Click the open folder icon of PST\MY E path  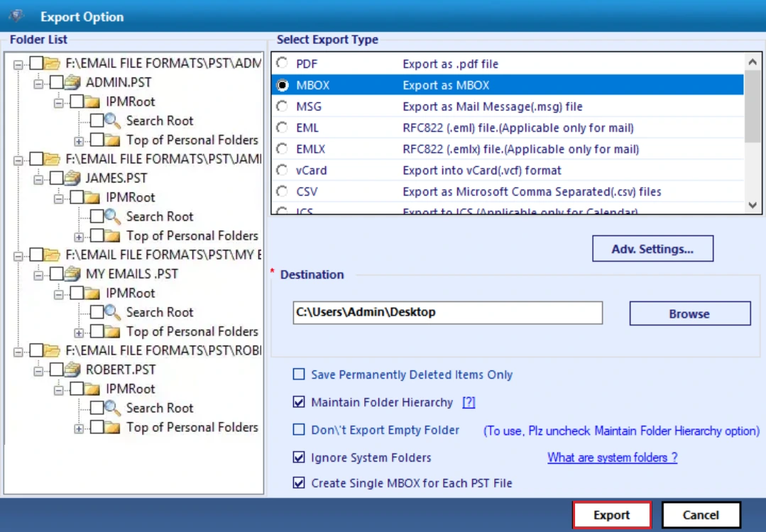(52, 254)
